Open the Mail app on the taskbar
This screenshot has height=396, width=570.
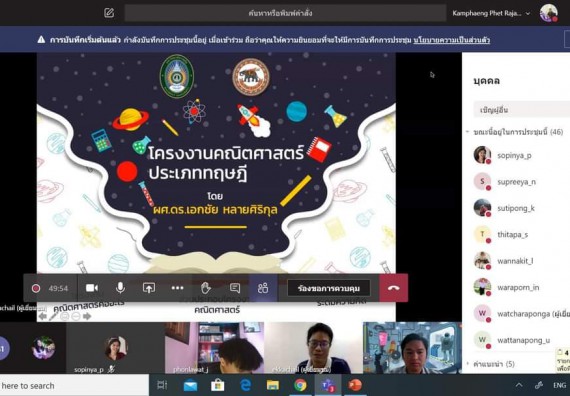pyautogui.click(x=190, y=385)
